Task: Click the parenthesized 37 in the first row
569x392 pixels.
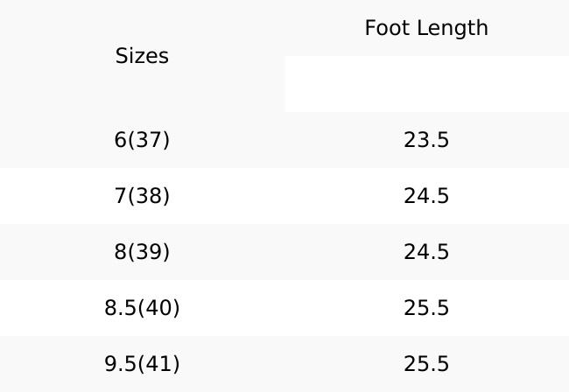Action: [149, 140]
